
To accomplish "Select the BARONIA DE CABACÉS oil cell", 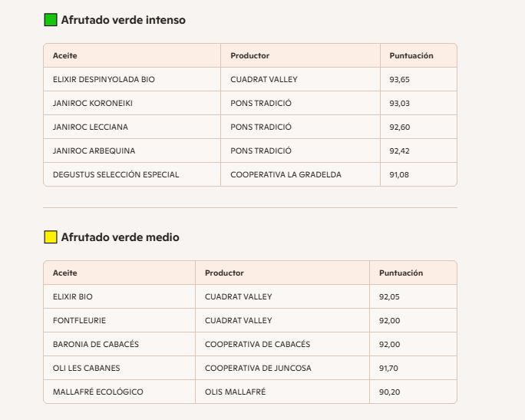I will coord(96,345).
